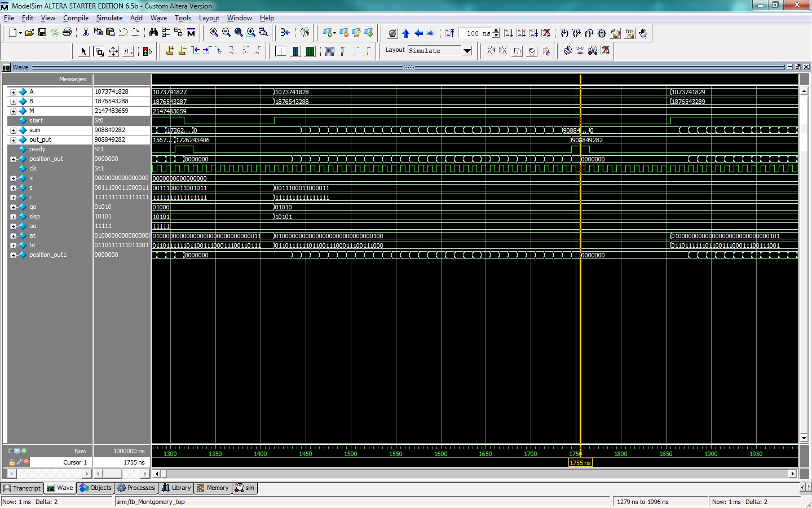
Task: Click the Print icon in toolbar
Action: click(67, 33)
